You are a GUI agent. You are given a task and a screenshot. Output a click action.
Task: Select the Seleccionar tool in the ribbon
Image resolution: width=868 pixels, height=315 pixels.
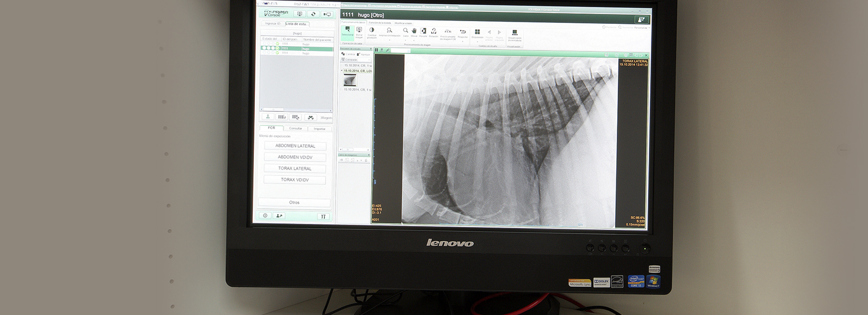[x=347, y=32]
